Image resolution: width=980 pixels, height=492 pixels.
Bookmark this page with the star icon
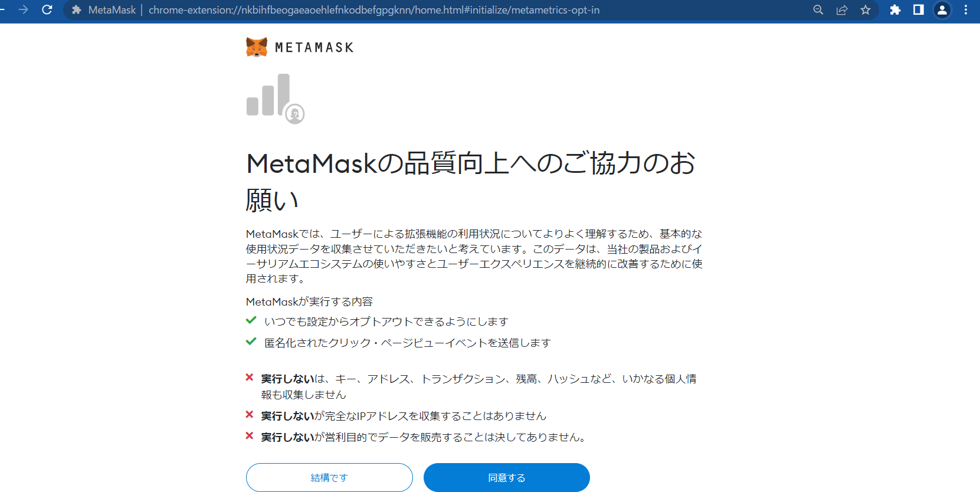click(866, 10)
